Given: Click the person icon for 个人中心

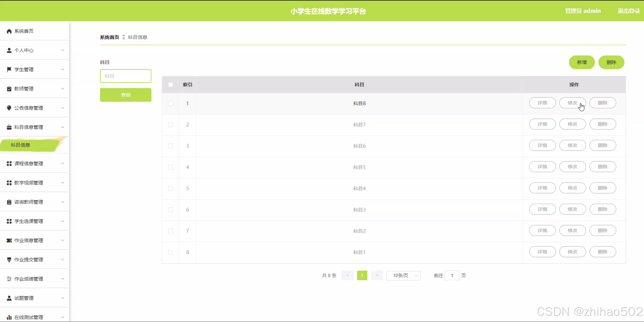Looking at the screenshot, I should tap(9, 50).
